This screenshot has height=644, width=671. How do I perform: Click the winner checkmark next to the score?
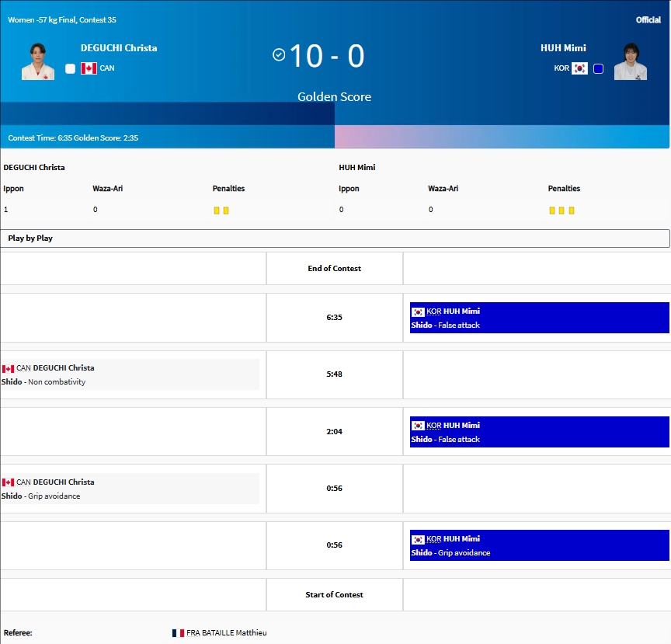point(279,54)
